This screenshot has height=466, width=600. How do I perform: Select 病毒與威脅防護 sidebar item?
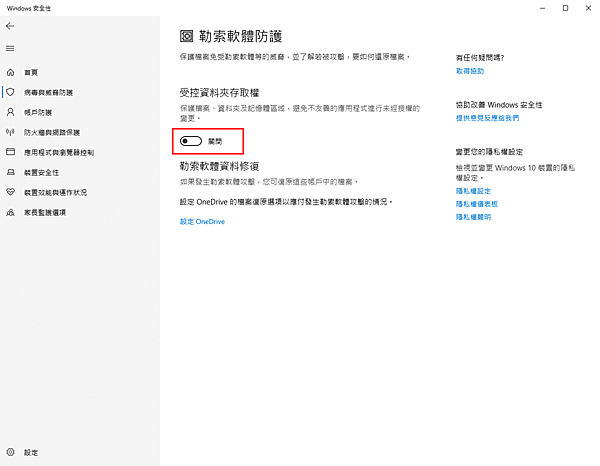tap(48, 92)
